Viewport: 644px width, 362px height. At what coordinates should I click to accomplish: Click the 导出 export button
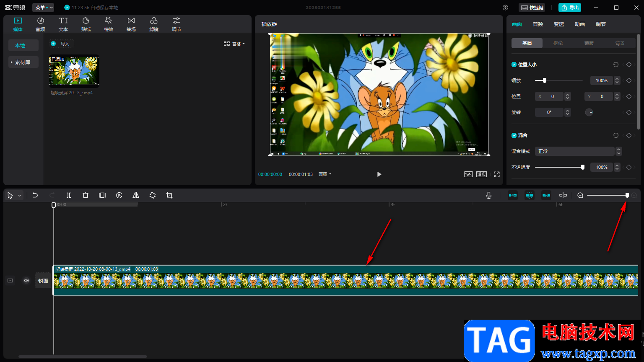click(x=570, y=8)
